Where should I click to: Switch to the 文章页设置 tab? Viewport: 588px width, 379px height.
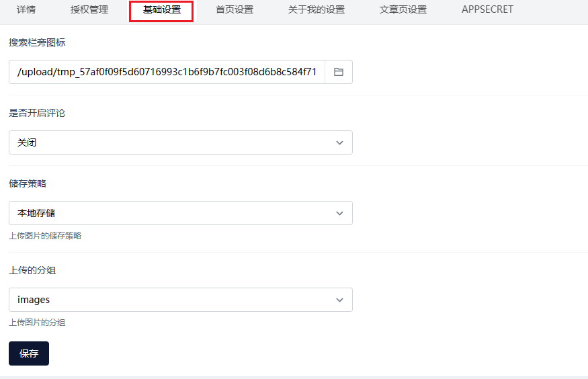(x=403, y=9)
